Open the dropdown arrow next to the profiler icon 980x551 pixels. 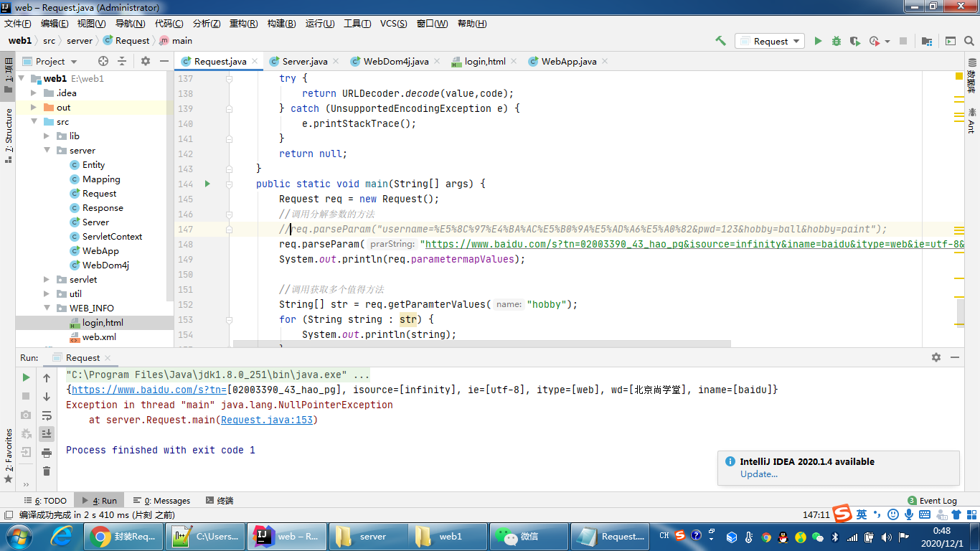point(887,41)
